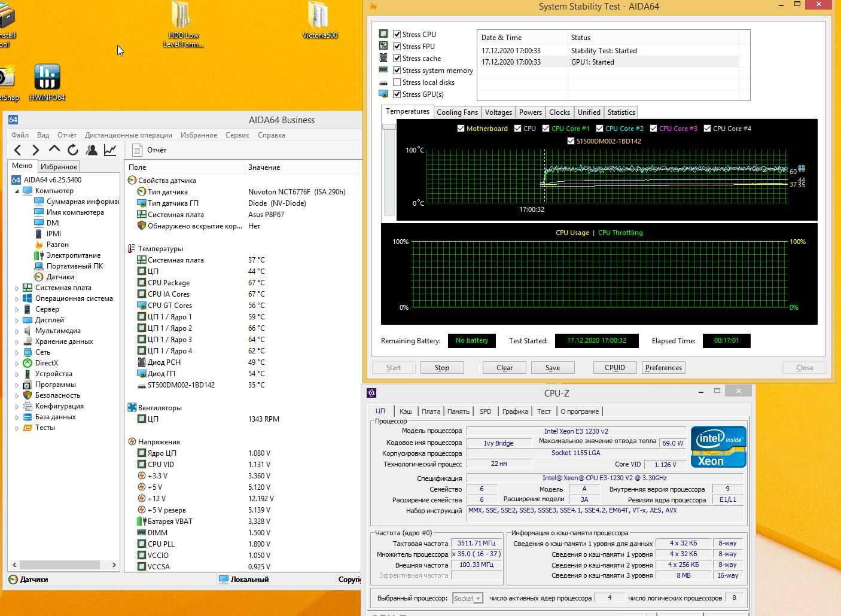Expand Сервер tree node
The width and height of the screenshot is (841, 616).
(x=17, y=309)
